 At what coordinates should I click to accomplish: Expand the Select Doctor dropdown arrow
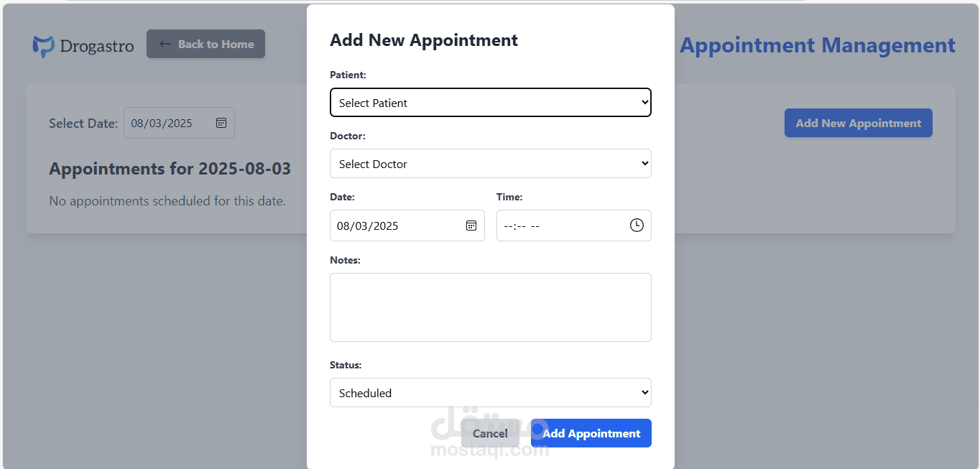pos(644,164)
